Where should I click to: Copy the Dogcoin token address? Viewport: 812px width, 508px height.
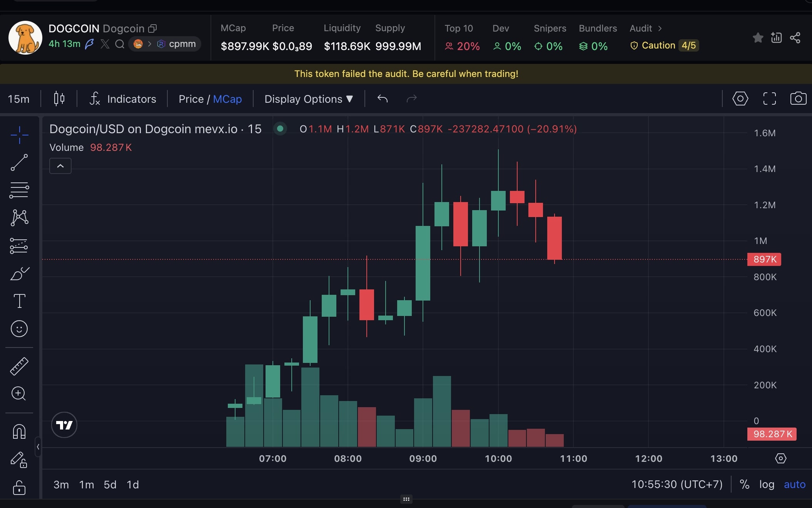[152, 28]
